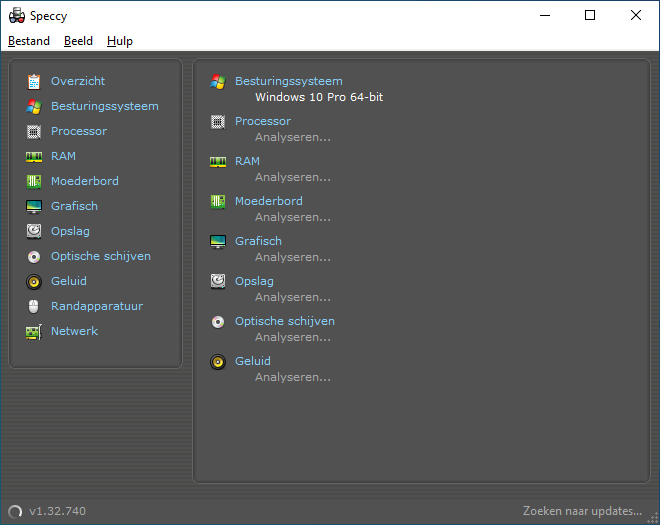This screenshot has width=660, height=525.
Task: Open the Beeld menu
Action: pyautogui.click(x=78, y=41)
